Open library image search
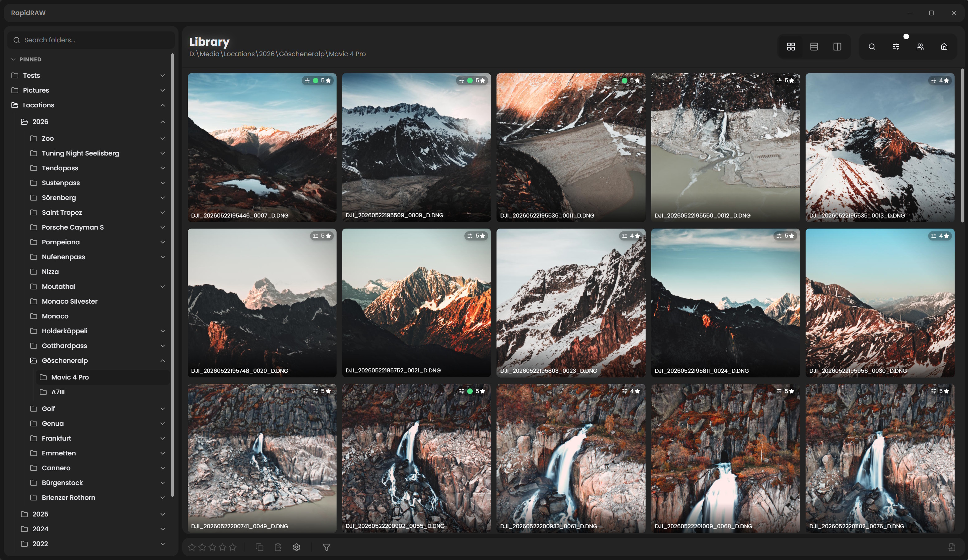968x560 pixels. coord(872,47)
